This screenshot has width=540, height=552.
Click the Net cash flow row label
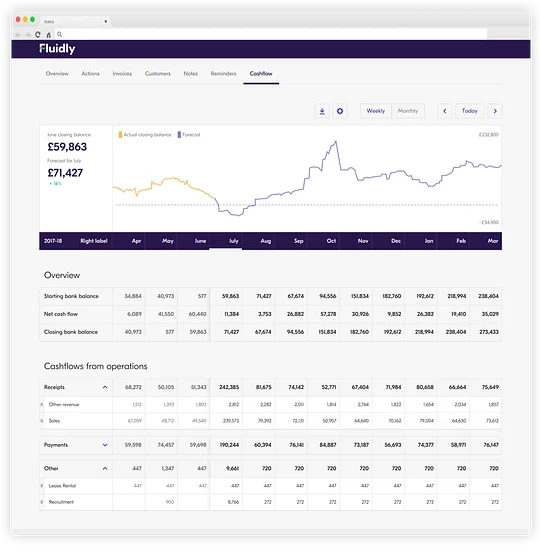coord(61,314)
